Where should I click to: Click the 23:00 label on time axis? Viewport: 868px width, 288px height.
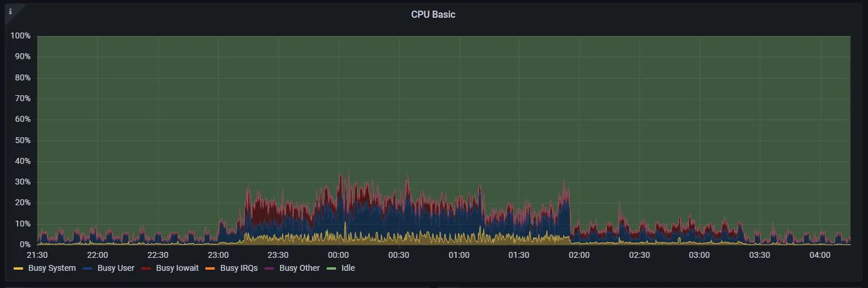218,255
